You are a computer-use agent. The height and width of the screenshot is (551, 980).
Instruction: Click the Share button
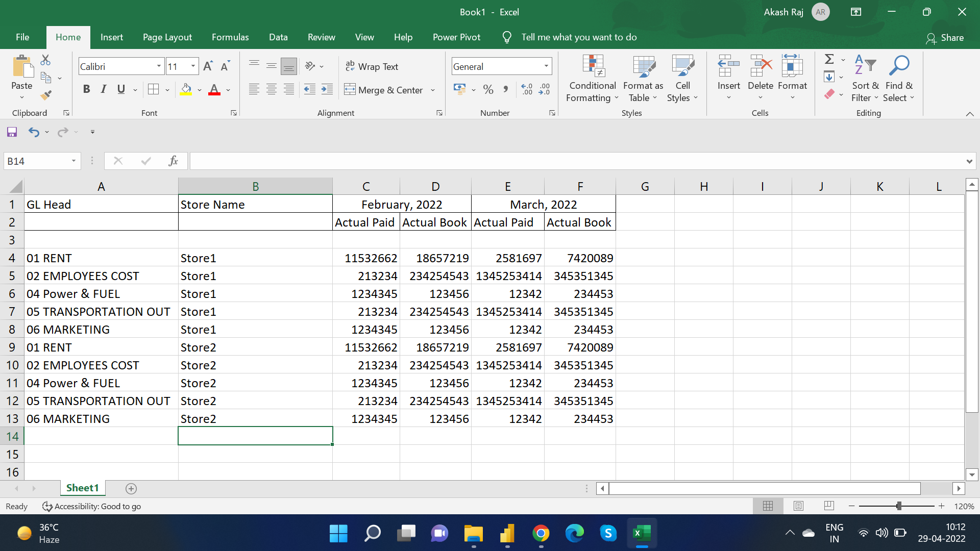click(945, 38)
